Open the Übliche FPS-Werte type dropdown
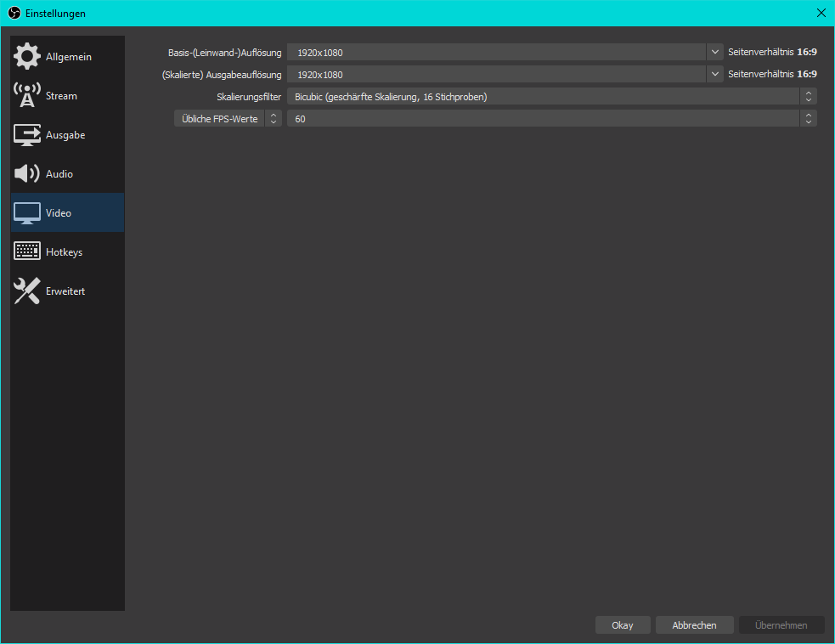This screenshot has height=644, width=835. coord(228,118)
